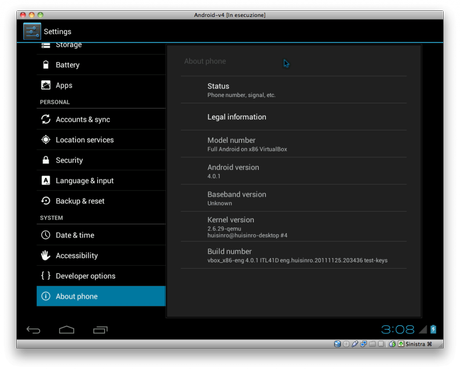Screen dimensions: 460x371
Task: Tap the Build number row
Action: [x=294, y=255]
